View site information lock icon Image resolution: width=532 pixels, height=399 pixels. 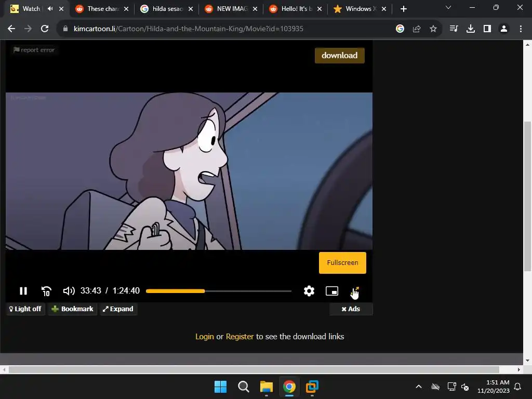pyautogui.click(x=65, y=29)
